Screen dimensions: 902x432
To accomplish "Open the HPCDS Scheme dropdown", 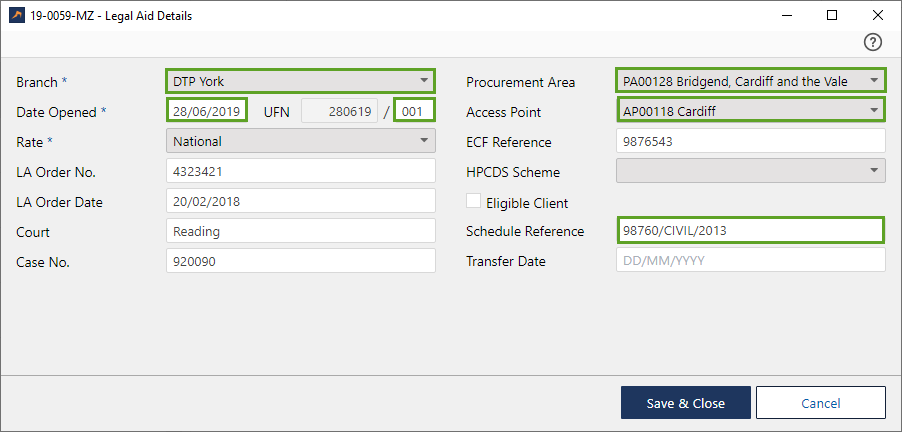I will (x=750, y=172).
